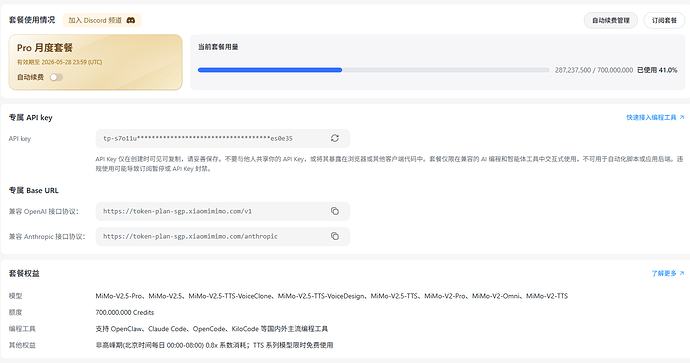Click the 专属 API key heading
The image size is (690, 363).
point(31,117)
